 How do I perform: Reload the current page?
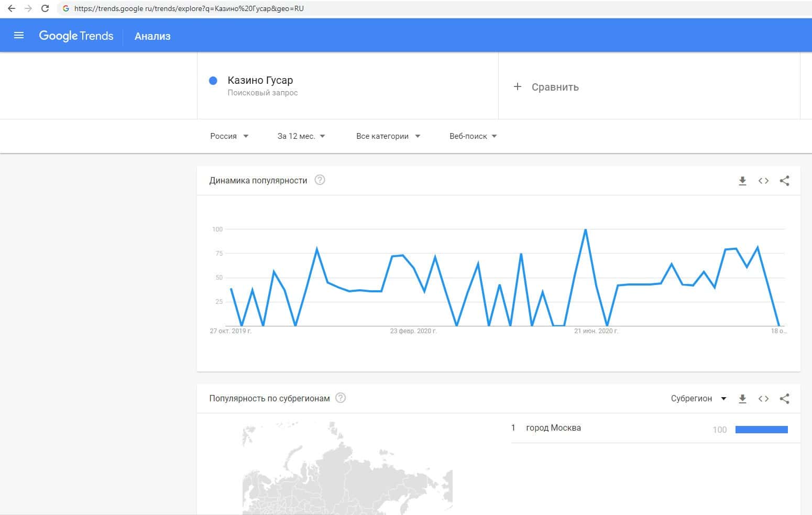coord(45,8)
